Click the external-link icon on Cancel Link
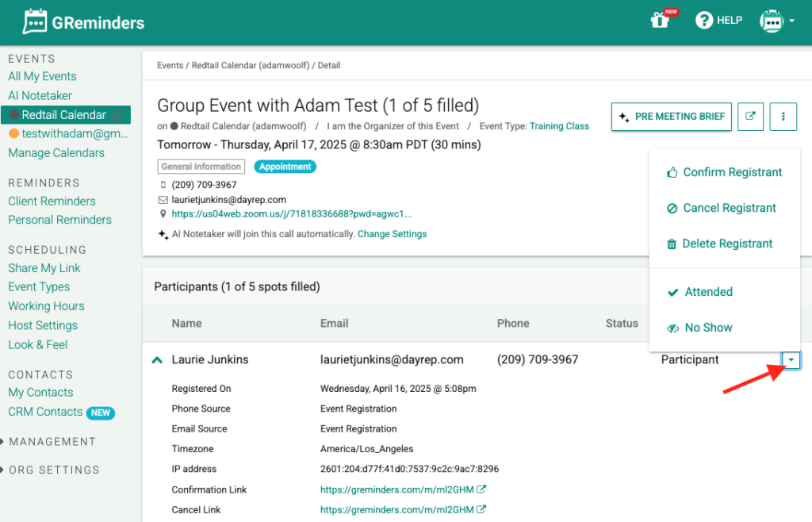Screen dimensions: 812x522 coord(481,509)
